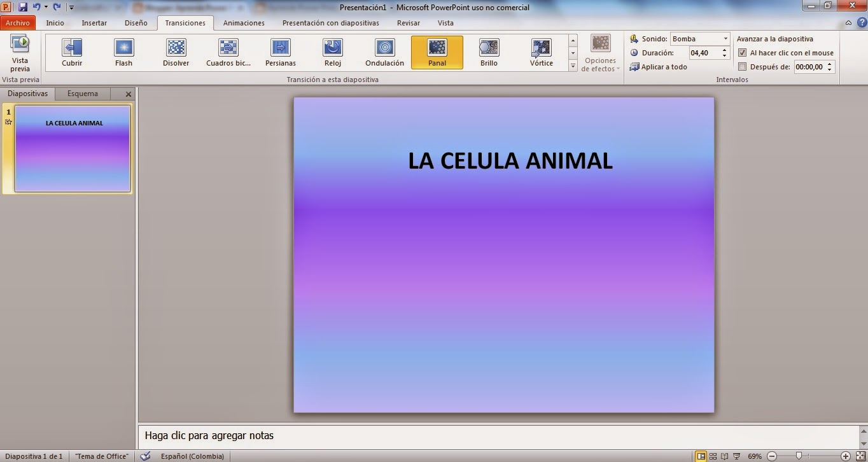Open the Esquema panel tab

(x=82, y=93)
